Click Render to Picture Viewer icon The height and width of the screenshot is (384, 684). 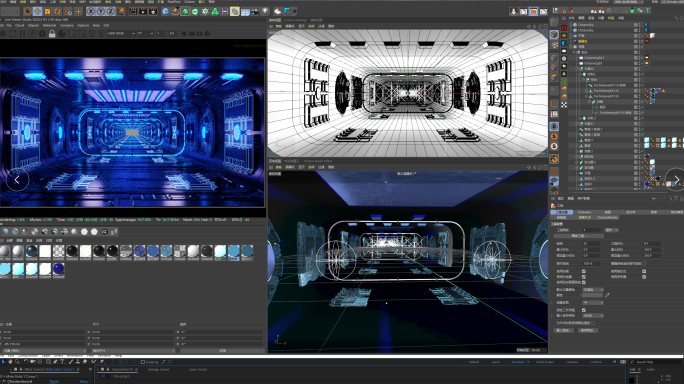pos(143,12)
